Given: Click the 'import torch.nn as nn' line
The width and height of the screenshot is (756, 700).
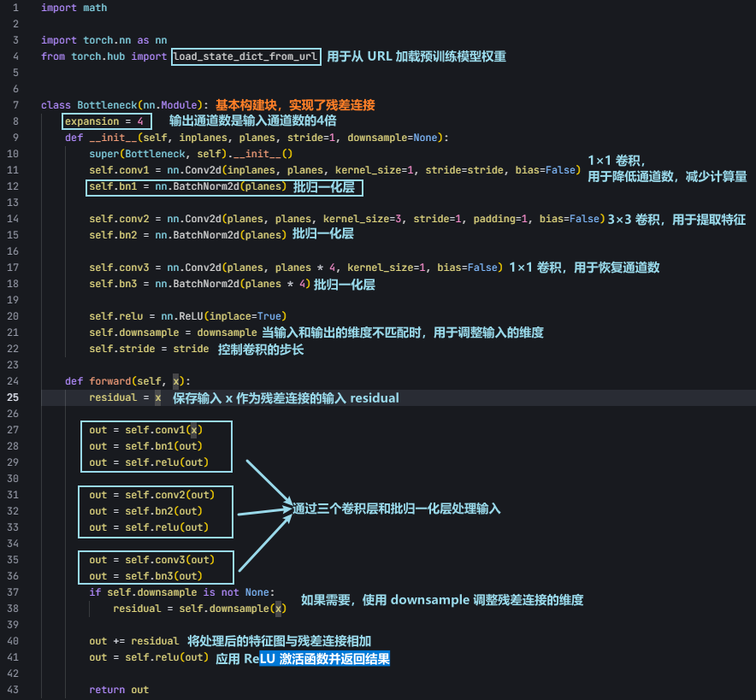Looking at the screenshot, I should (x=103, y=40).
